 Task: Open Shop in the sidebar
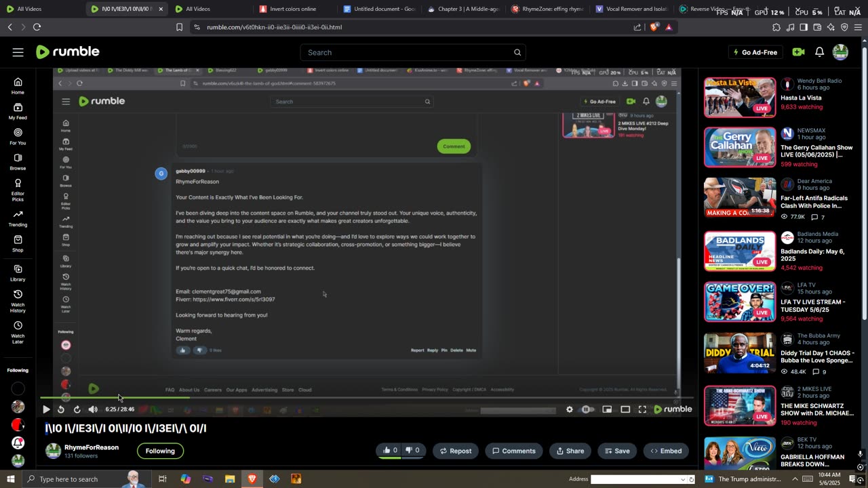click(18, 244)
